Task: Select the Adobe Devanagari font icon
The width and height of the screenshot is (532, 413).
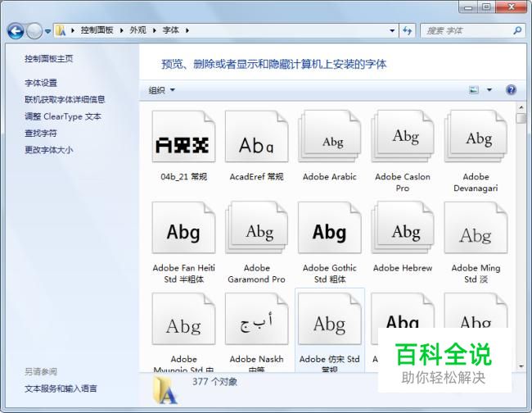Action: 476,137
